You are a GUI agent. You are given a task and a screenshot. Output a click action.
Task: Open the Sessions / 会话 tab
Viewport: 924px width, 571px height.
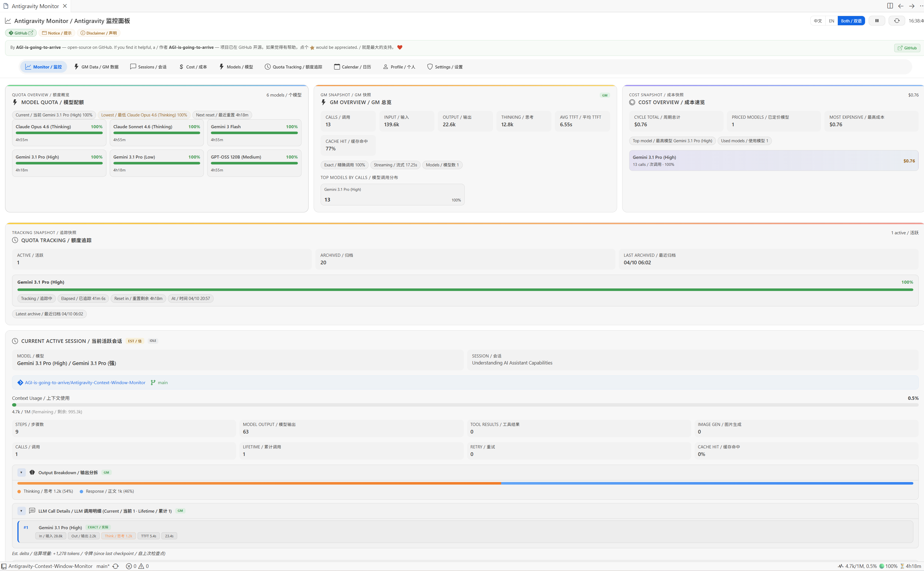click(148, 67)
